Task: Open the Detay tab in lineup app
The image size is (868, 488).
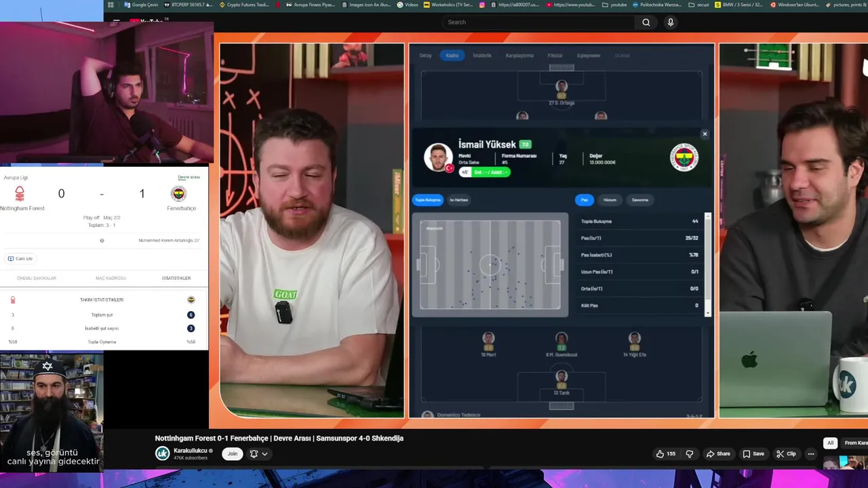Action: (x=425, y=55)
